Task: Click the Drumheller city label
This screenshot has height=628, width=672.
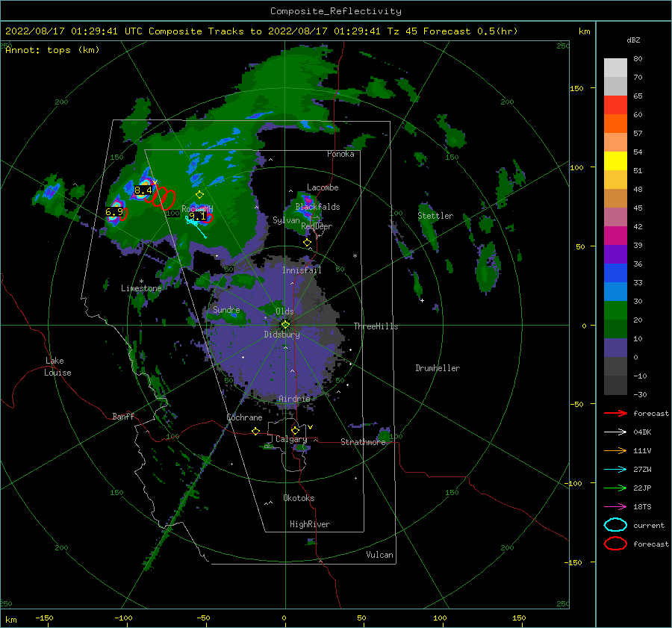Action: pos(438,368)
